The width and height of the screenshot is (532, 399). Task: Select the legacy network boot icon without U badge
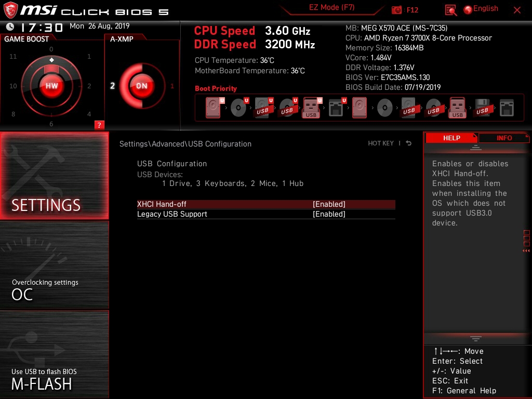[507, 108]
